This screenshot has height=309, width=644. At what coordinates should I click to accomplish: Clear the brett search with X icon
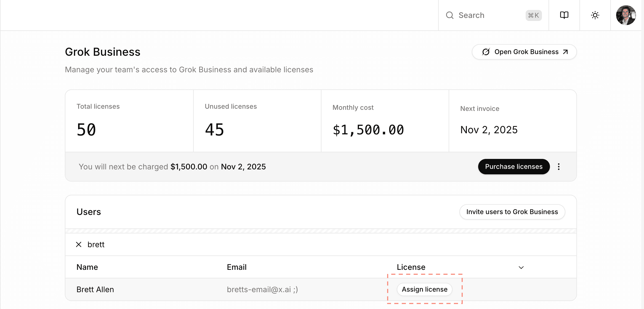(79, 244)
